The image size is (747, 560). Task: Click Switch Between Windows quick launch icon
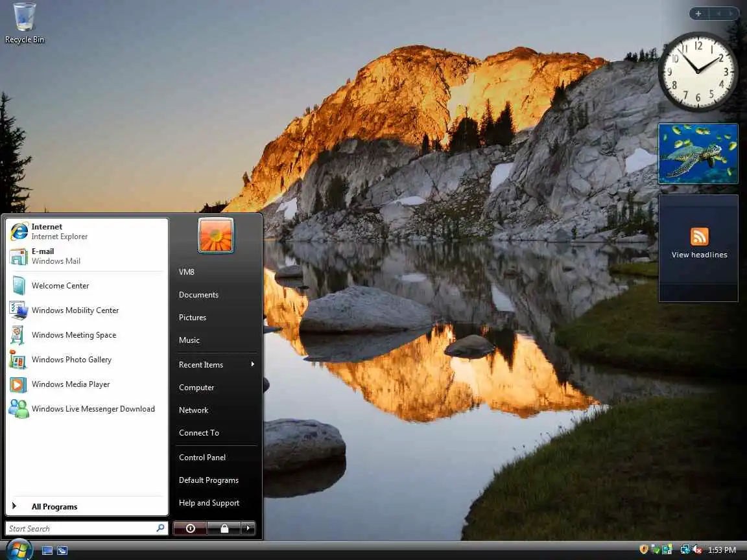pyautogui.click(x=62, y=551)
